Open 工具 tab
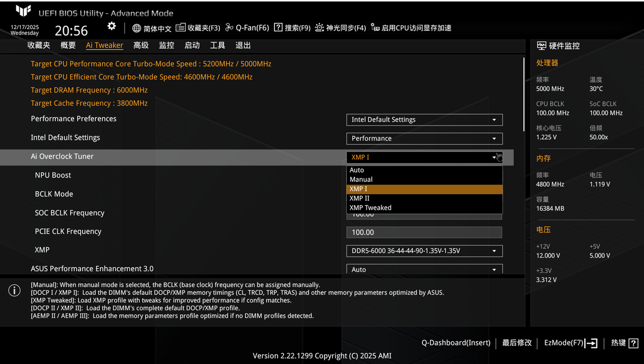Viewport: 644px width, 364px height. 217,45
